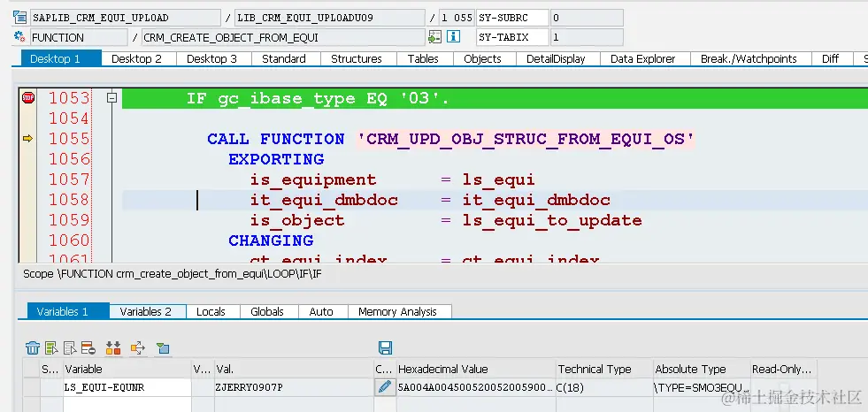Viewport: 868px width, 412px height.
Task: Click the STOP breakpoint icon at line 1053
Action: pos(27,98)
